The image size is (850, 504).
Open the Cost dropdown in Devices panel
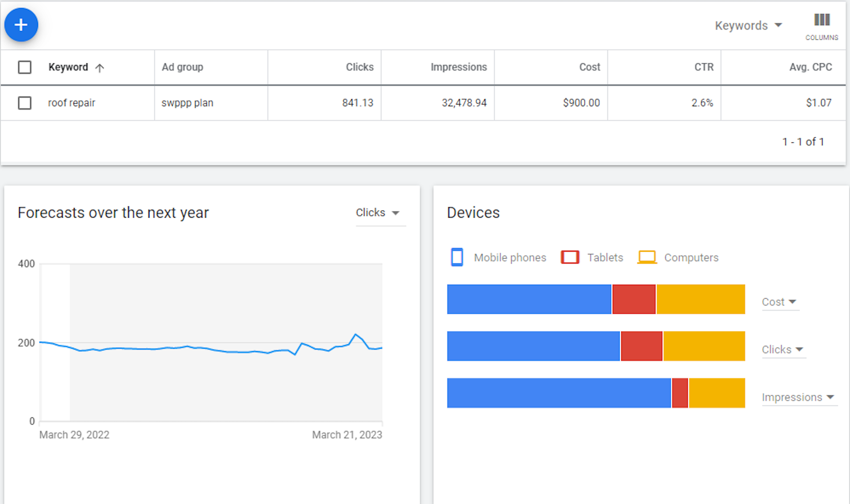pos(780,302)
